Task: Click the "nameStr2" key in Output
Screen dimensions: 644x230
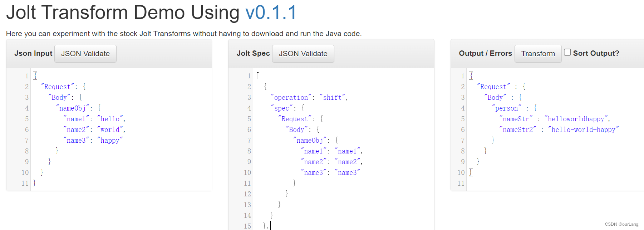Action: [518, 129]
